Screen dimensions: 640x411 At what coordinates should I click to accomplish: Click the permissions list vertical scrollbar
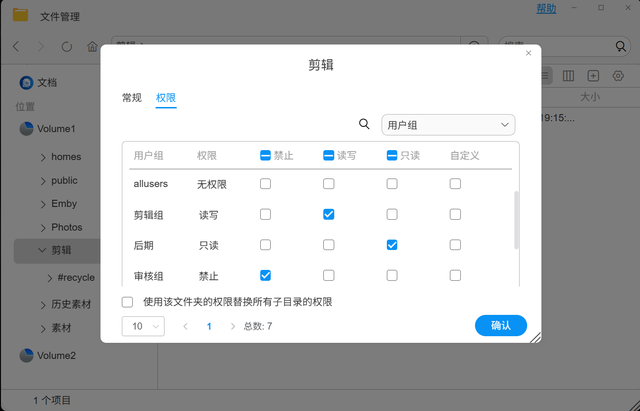(516, 220)
